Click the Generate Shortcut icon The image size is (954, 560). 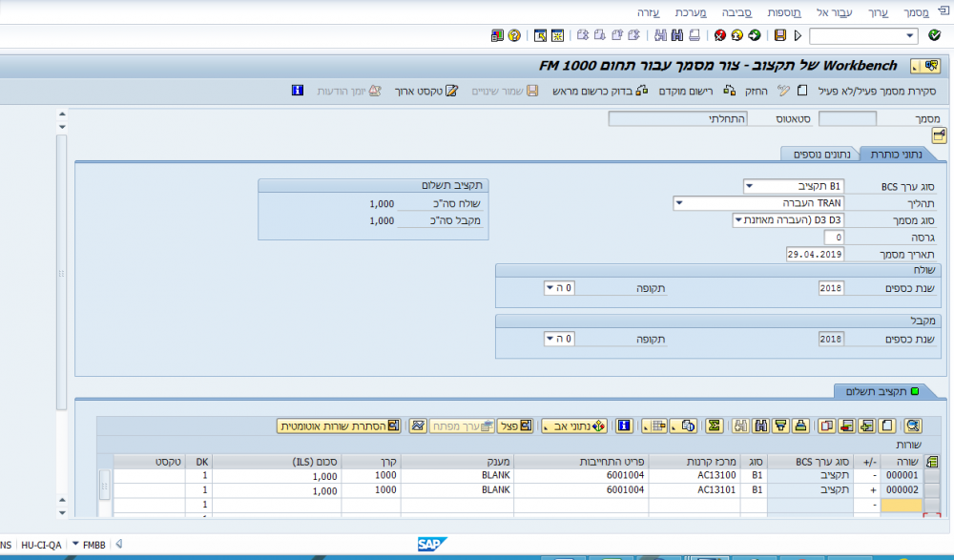coord(540,35)
